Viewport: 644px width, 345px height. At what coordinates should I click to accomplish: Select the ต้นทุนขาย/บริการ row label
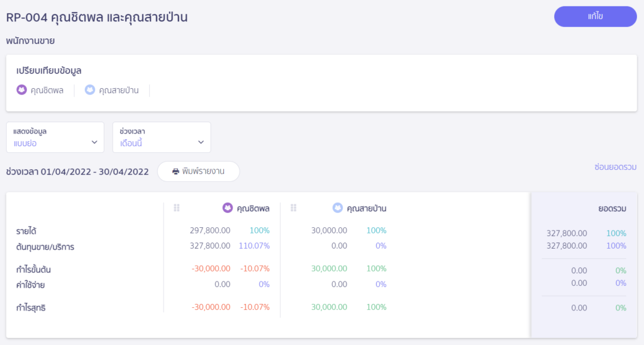coord(45,247)
